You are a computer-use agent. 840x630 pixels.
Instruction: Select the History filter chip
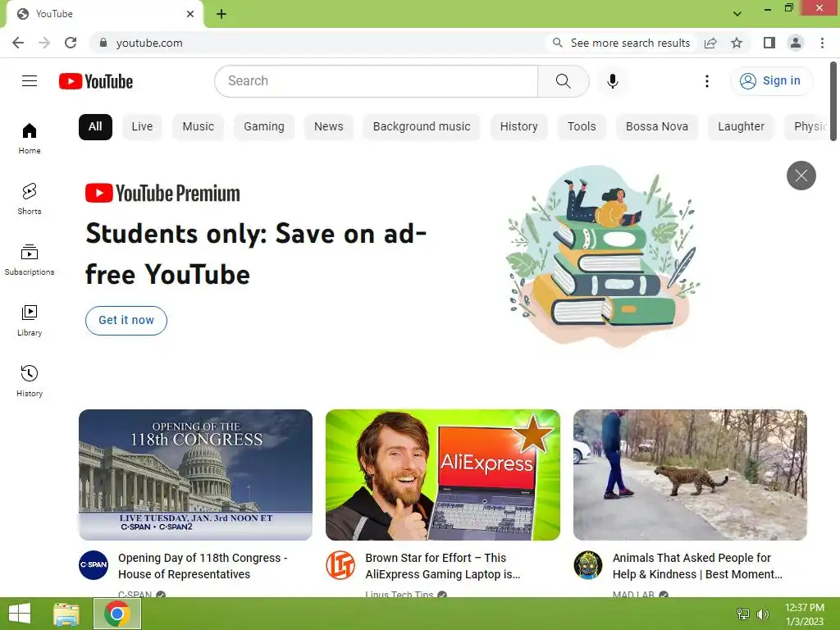click(518, 127)
